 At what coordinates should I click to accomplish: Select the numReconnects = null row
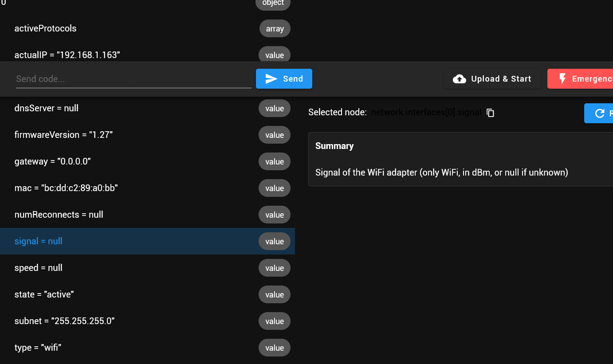coord(147,215)
